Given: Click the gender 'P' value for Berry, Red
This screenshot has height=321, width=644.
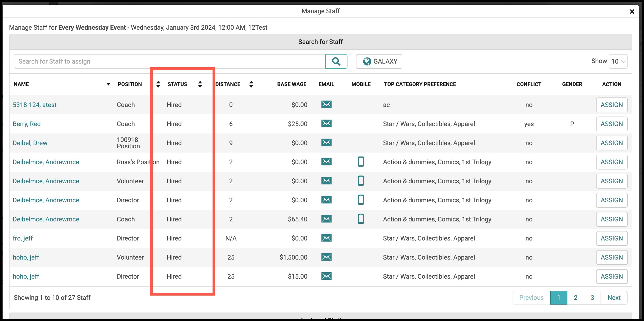Looking at the screenshot, I should 572,124.
